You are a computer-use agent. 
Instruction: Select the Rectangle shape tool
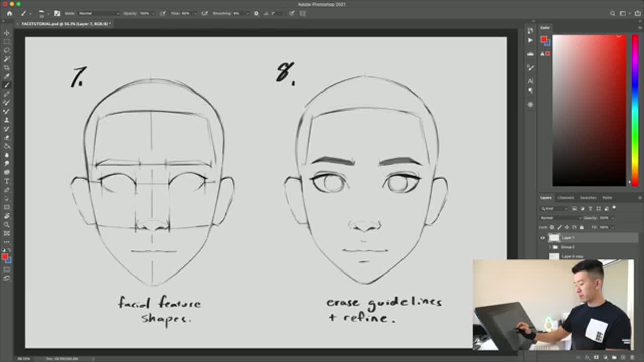pos(7,207)
